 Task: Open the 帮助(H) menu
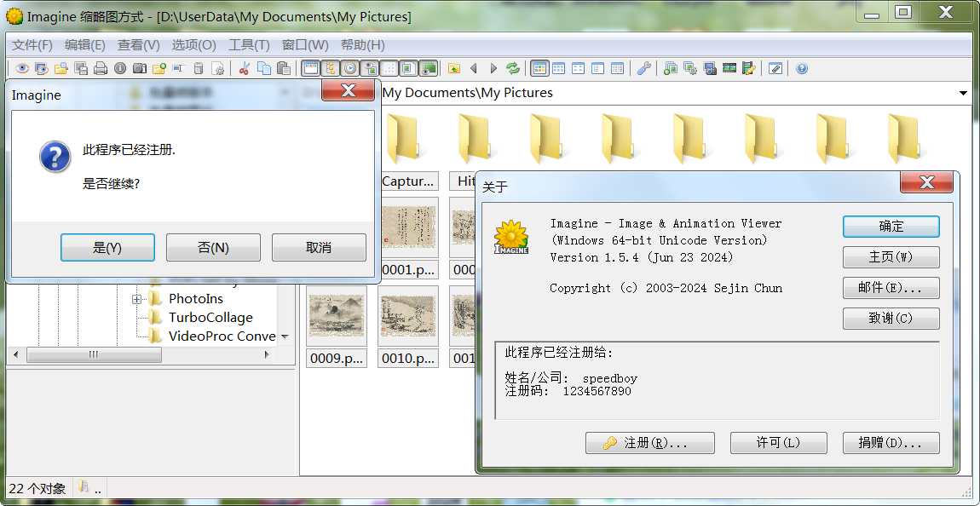(x=362, y=45)
